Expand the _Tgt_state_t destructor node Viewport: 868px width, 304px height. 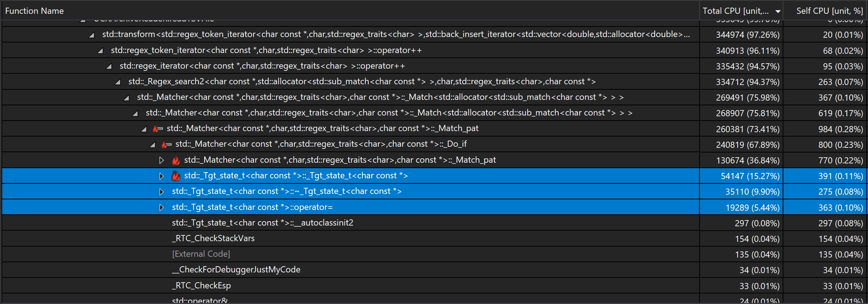tap(162, 192)
